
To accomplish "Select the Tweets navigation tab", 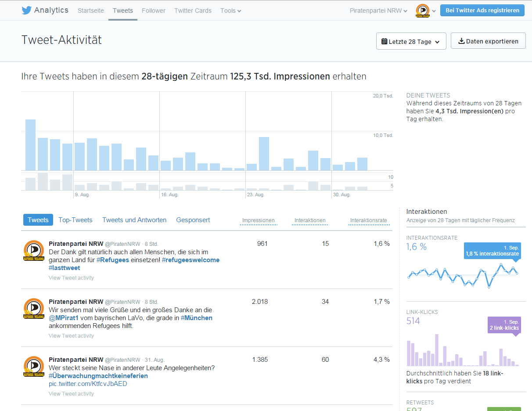I will 123,11.
